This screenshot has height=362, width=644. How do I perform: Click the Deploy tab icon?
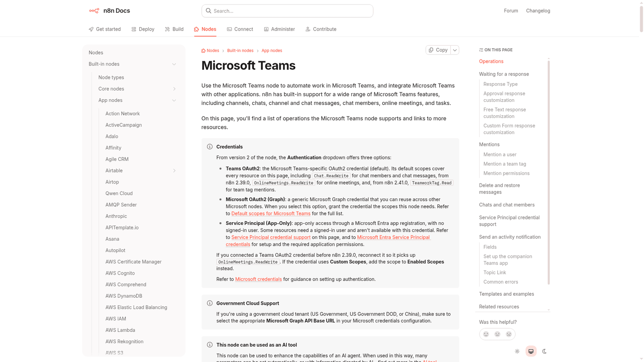click(x=134, y=29)
